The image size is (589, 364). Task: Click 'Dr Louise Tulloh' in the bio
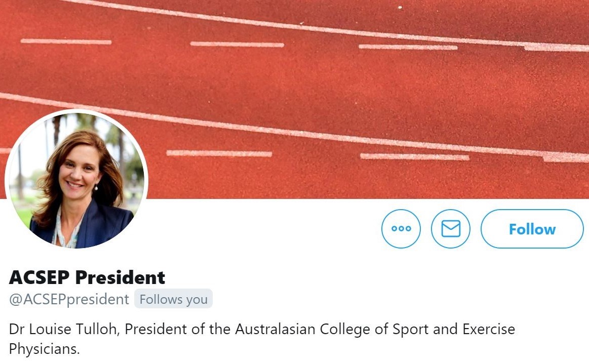pos(64,330)
